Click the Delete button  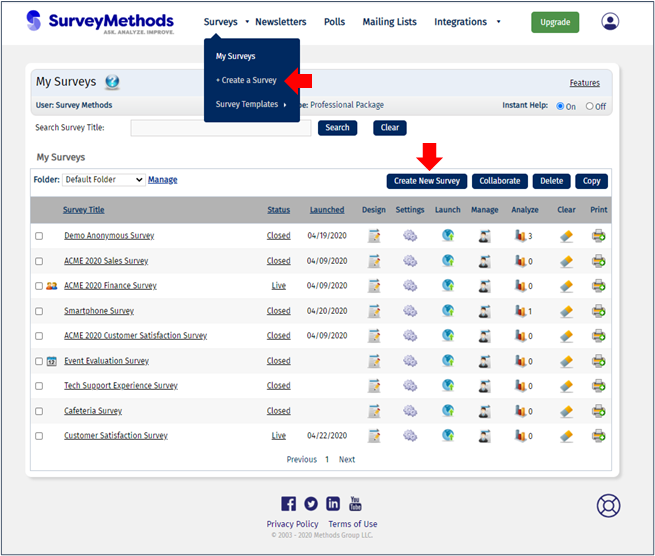pyautogui.click(x=551, y=181)
